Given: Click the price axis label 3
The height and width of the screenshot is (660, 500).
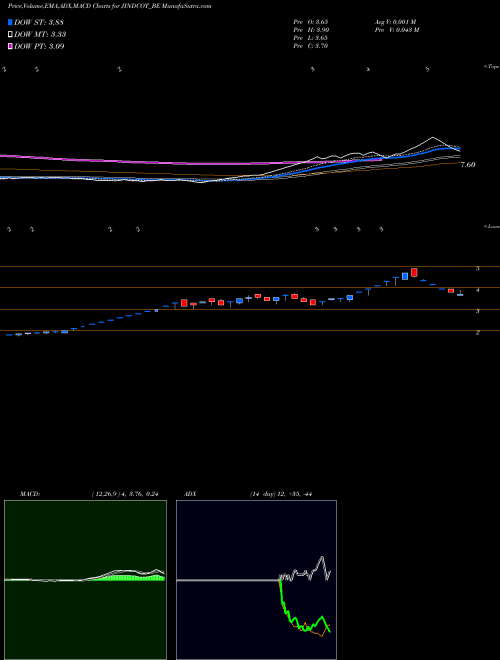Looking at the screenshot, I should 478,311.
